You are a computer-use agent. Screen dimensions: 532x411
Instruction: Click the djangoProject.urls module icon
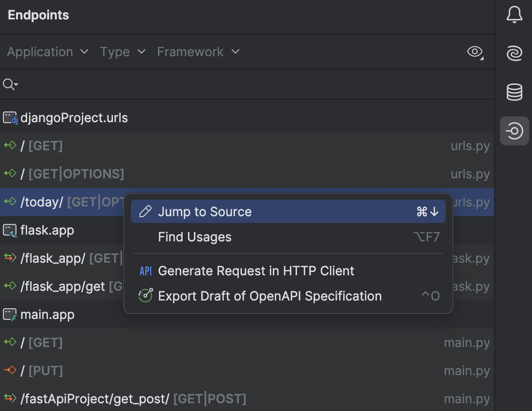coord(10,117)
